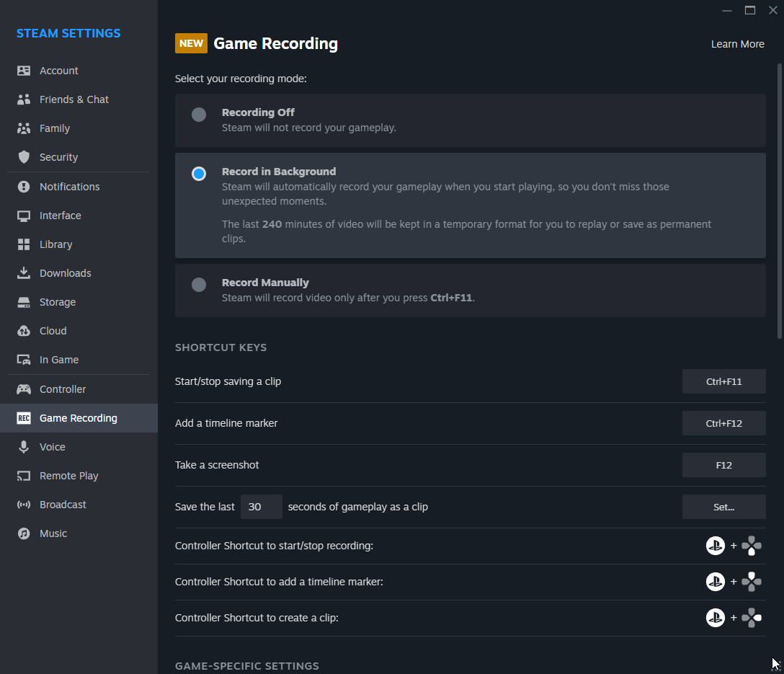784x674 pixels.
Task: Click the GAME-SPECIFIC SETTINGS heading
Action: click(247, 666)
